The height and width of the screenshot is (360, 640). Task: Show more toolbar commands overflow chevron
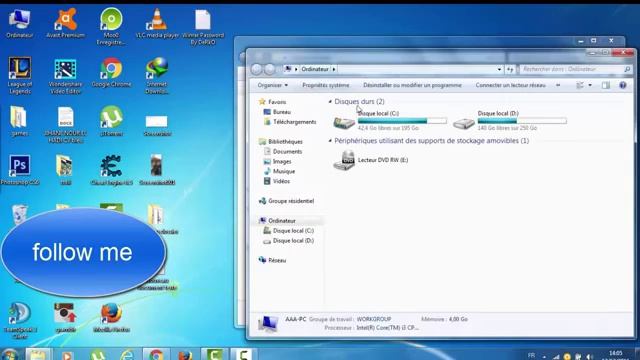[x=558, y=85]
